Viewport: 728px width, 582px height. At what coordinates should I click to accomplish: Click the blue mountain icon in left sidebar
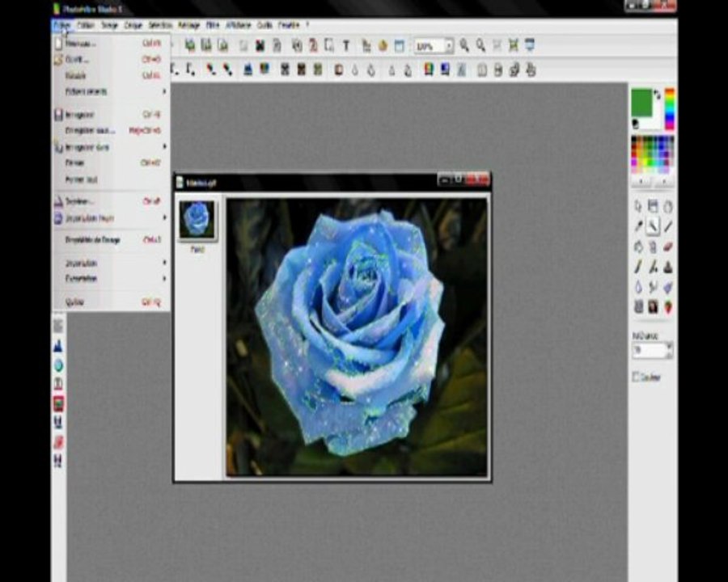[x=58, y=346]
